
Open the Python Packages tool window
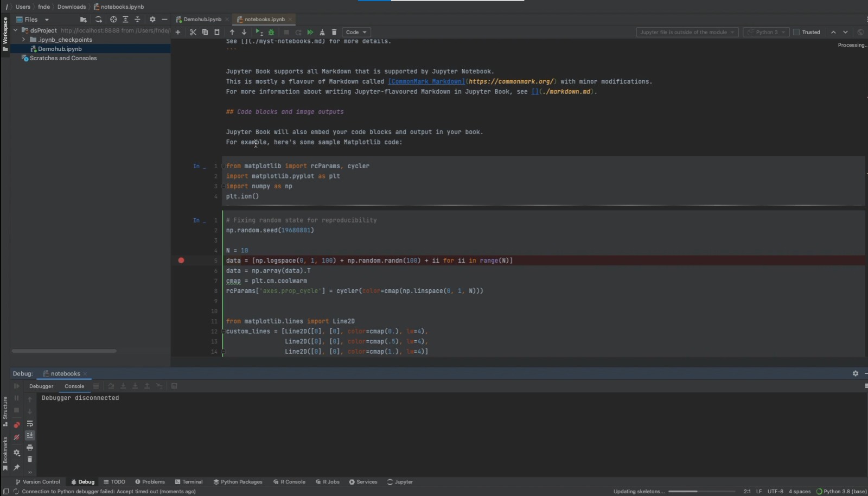click(238, 482)
